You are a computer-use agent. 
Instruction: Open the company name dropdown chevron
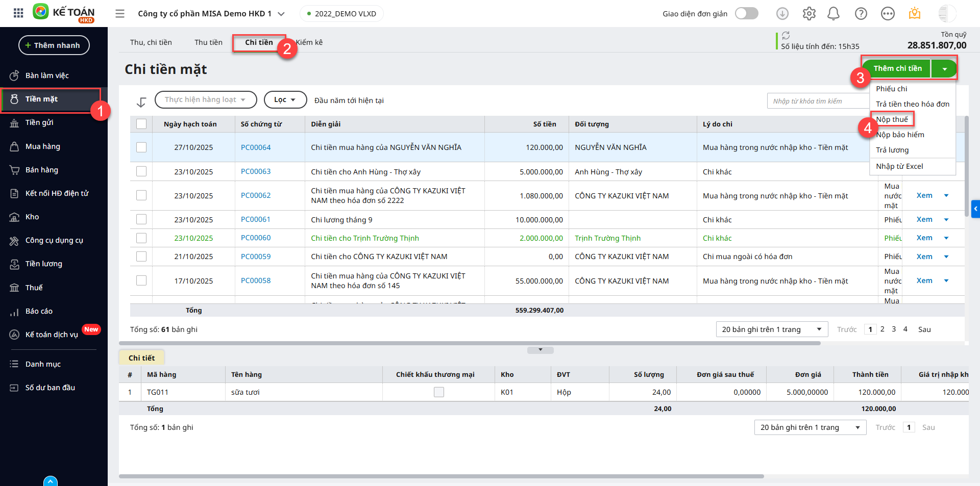point(281,14)
